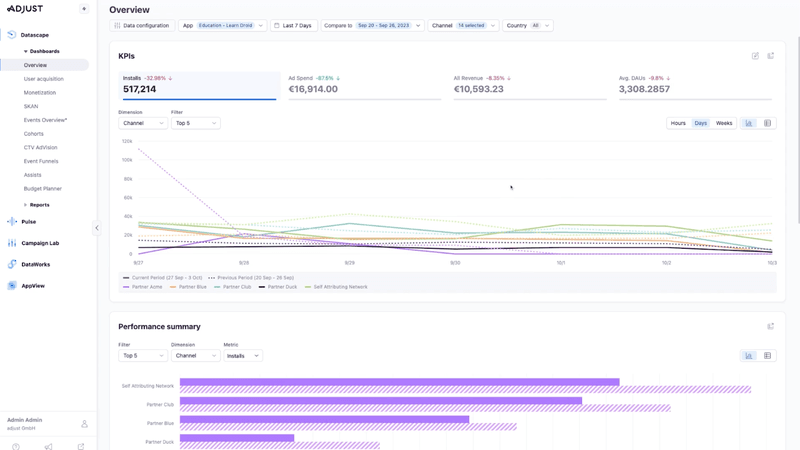Click the edit KPIs pencil icon
Screen dimensions: 800x450
(755, 56)
